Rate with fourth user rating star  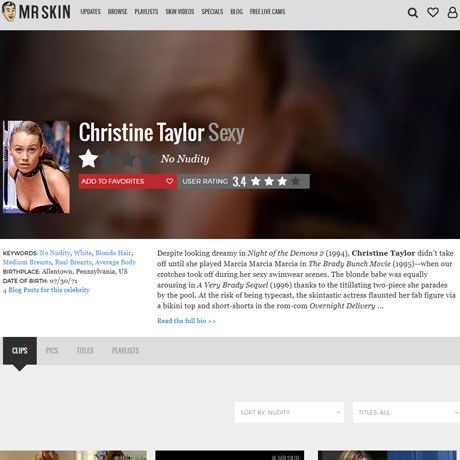(295, 181)
